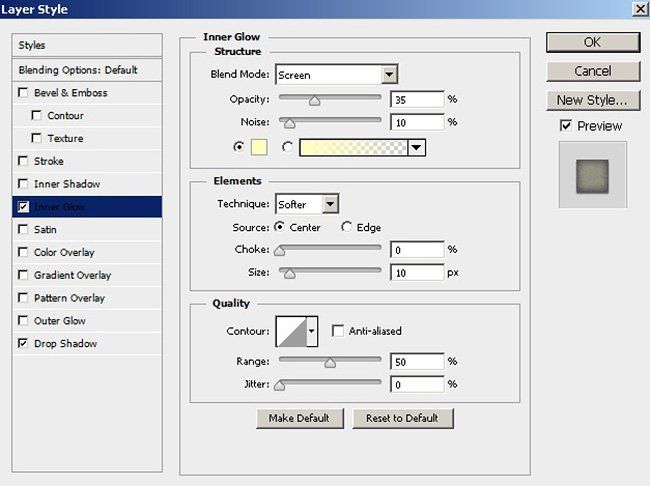Click the New Style... button
The image size is (650, 486).
click(x=593, y=100)
